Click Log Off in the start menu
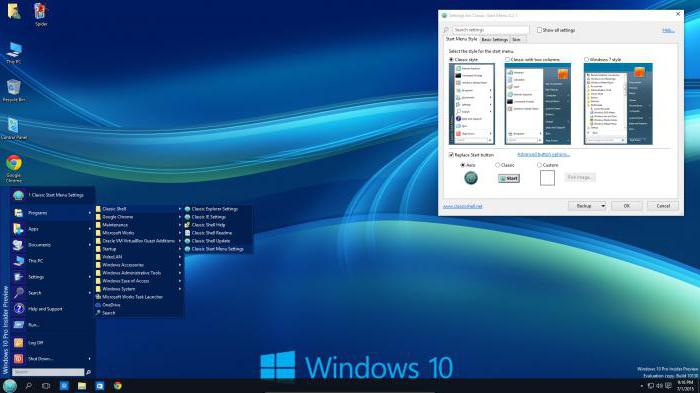The width and height of the screenshot is (700, 393). pyautogui.click(x=53, y=343)
